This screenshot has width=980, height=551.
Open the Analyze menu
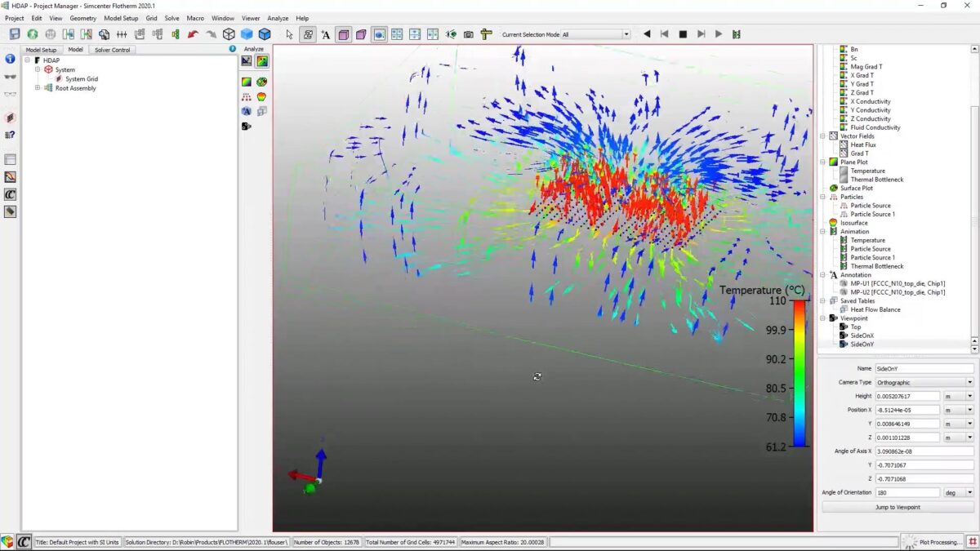278,18
